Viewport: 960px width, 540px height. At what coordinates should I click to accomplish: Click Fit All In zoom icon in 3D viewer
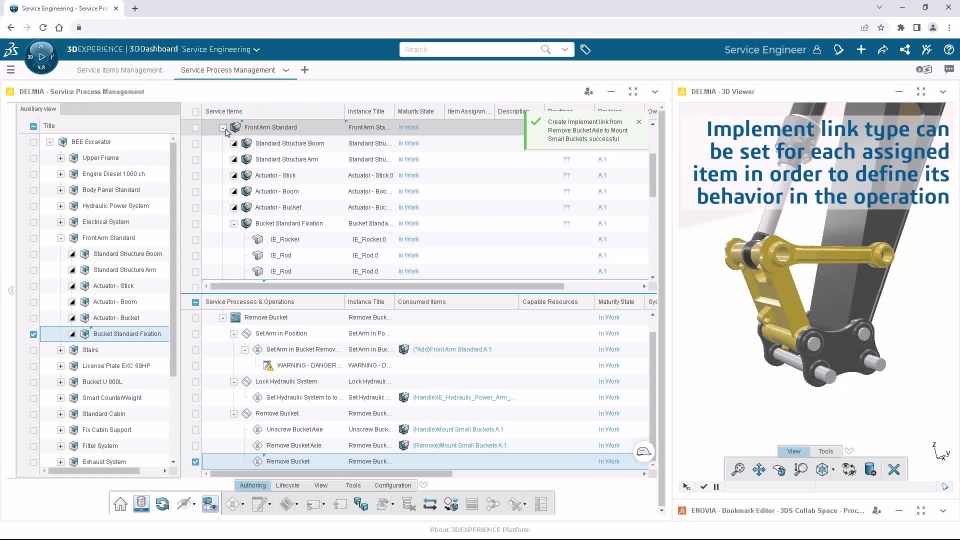tap(738, 470)
